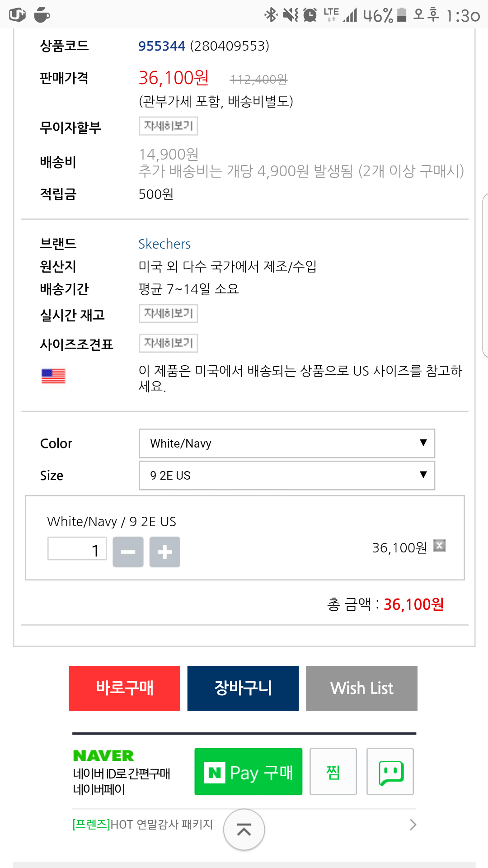
Task: Open the 프렌즈 HOT 연말감사 패키지 promotion arrow
Action: [413, 825]
